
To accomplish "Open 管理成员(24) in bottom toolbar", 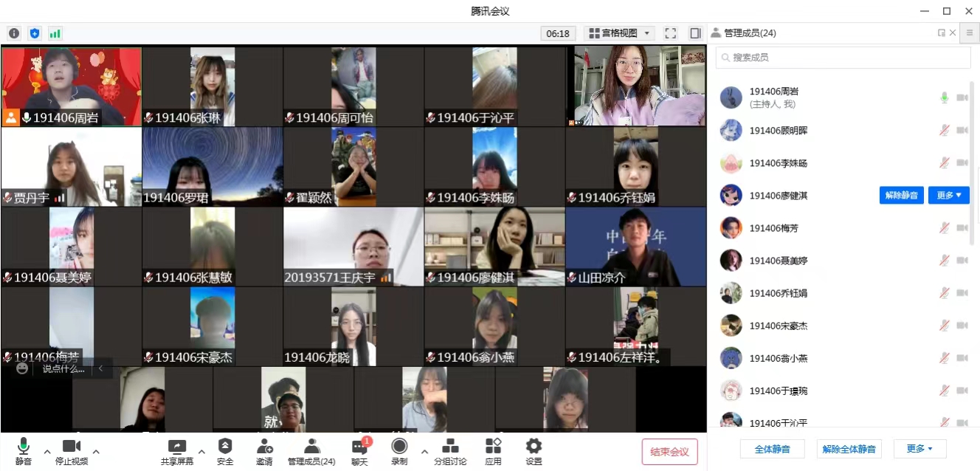I will (x=311, y=450).
